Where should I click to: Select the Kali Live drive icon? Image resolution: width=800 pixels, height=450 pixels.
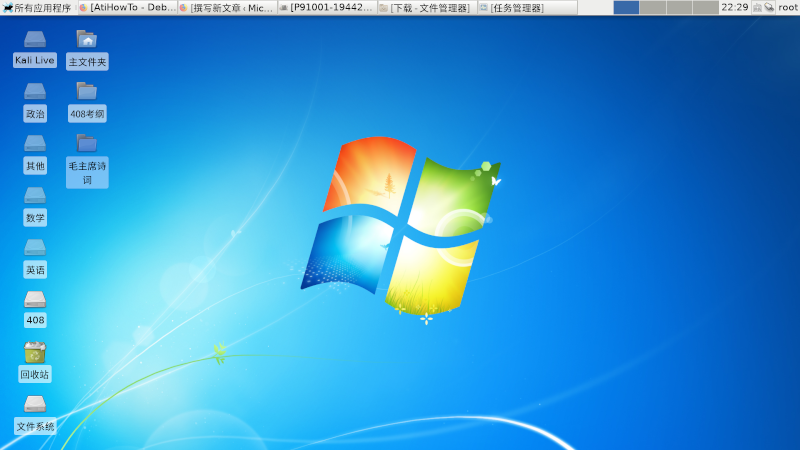click(35, 39)
